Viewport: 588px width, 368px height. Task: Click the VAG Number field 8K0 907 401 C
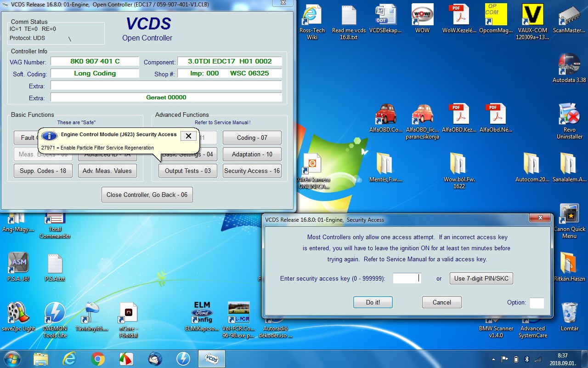pyautogui.click(x=95, y=61)
